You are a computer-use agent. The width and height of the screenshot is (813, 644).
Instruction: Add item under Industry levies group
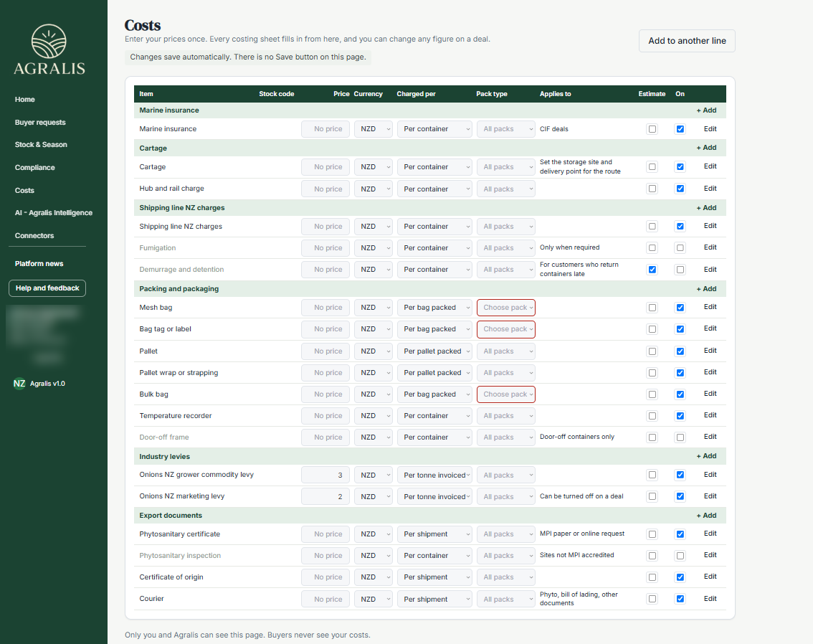(706, 456)
